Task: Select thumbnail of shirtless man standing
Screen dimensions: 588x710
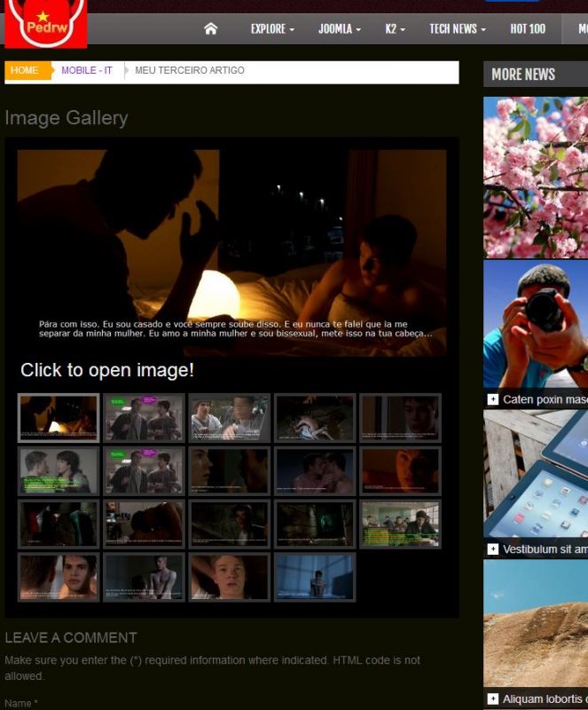Action: click(x=144, y=577)
